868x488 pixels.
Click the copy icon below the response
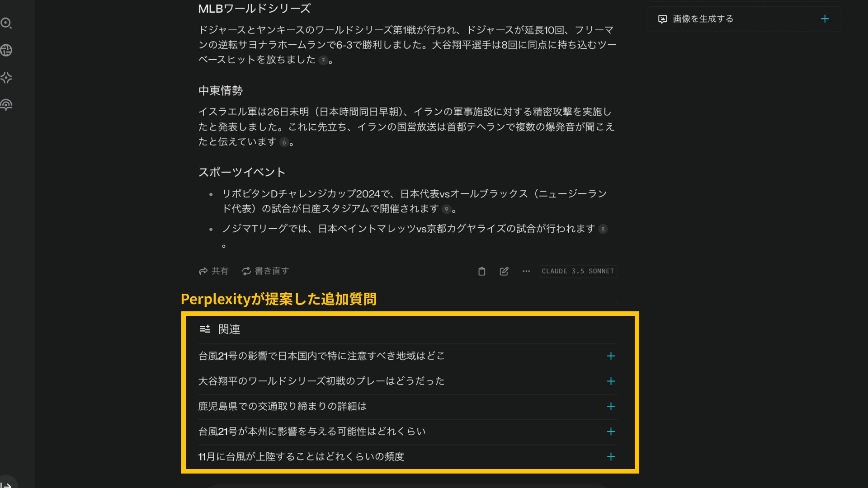(481, 271)
